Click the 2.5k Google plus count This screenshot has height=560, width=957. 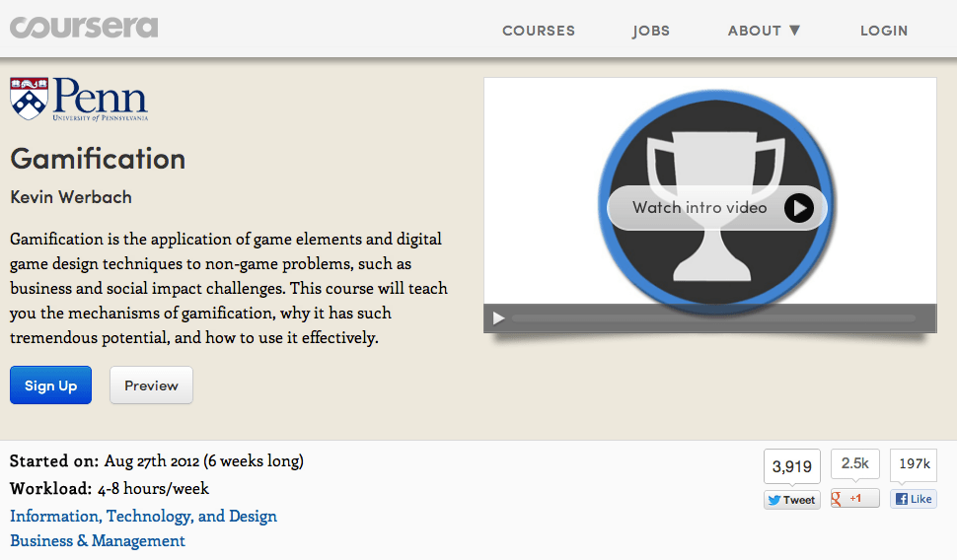pos(854,463)
